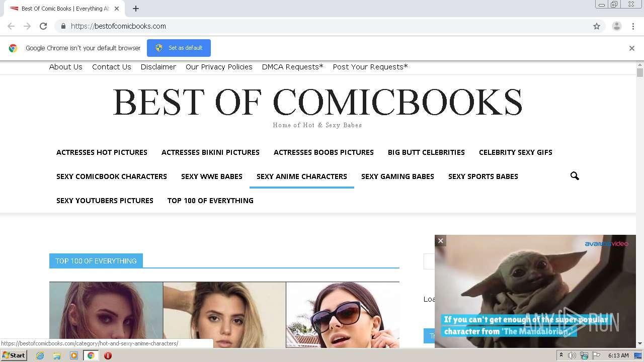Open Sexy Anime Characters menu item
The height and width of the screenshot is (362, 644).
pos(302,176)
